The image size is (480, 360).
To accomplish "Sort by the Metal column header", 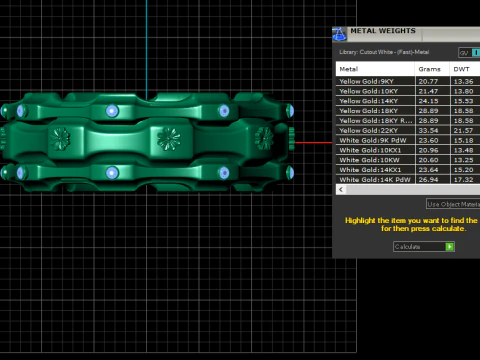I will click(x=375, y=69).
